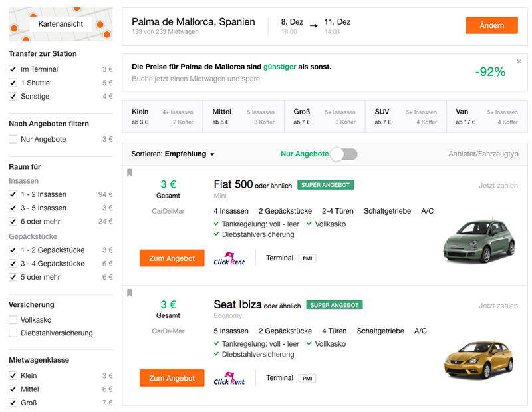The width and height of the screenshot is (532, 412).
Task: Click the pickup date 8. Dez
Action: [x=292, y=22]
